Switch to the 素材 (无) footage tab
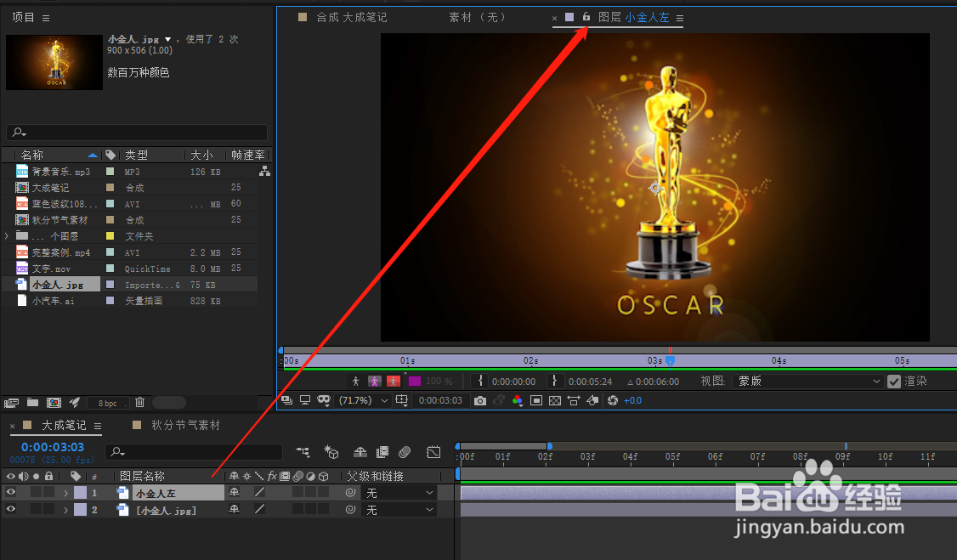The height and width of the screenshot is (560, 957). point(478,17)
